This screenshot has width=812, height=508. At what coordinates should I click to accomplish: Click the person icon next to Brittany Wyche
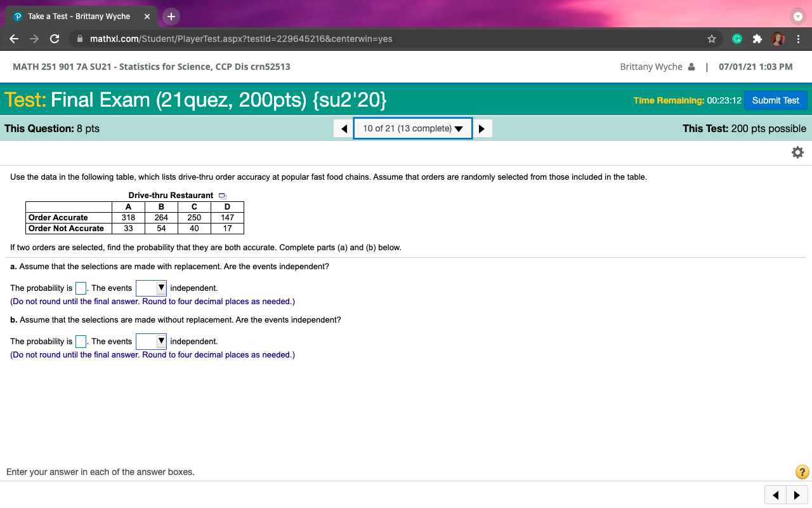tap(690, 66)
